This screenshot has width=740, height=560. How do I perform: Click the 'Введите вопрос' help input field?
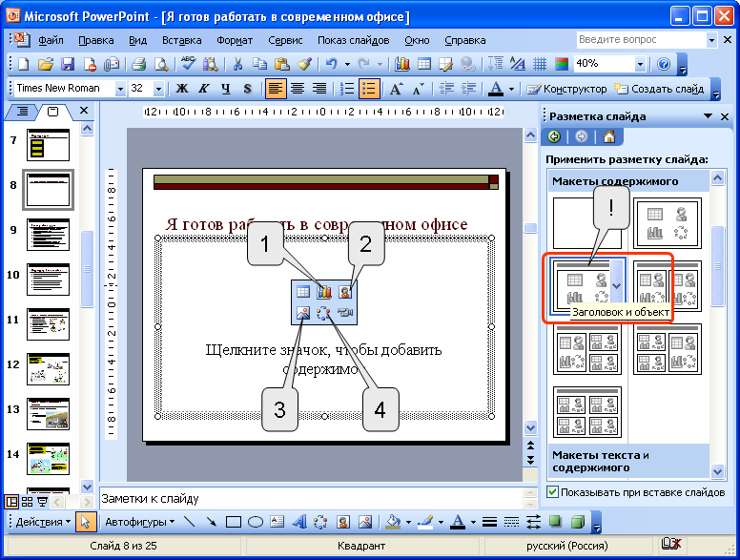[x=641, y=40]
